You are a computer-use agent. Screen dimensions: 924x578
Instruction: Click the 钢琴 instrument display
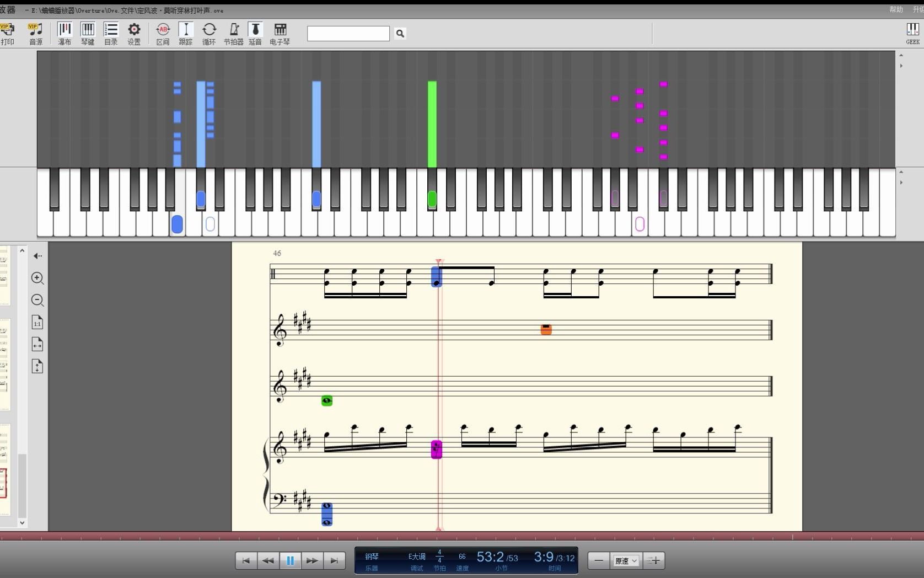coord(372,556)
